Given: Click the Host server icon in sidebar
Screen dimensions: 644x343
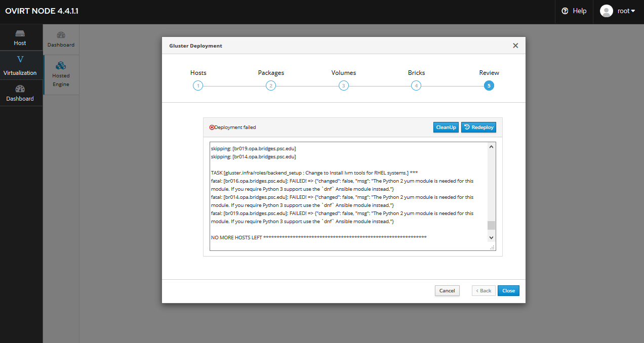Looking at the screenshot, I should coord(20,34).
